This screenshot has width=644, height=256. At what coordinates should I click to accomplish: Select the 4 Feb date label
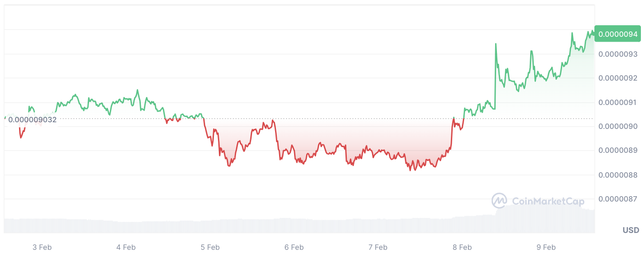[x=126, y=247]
